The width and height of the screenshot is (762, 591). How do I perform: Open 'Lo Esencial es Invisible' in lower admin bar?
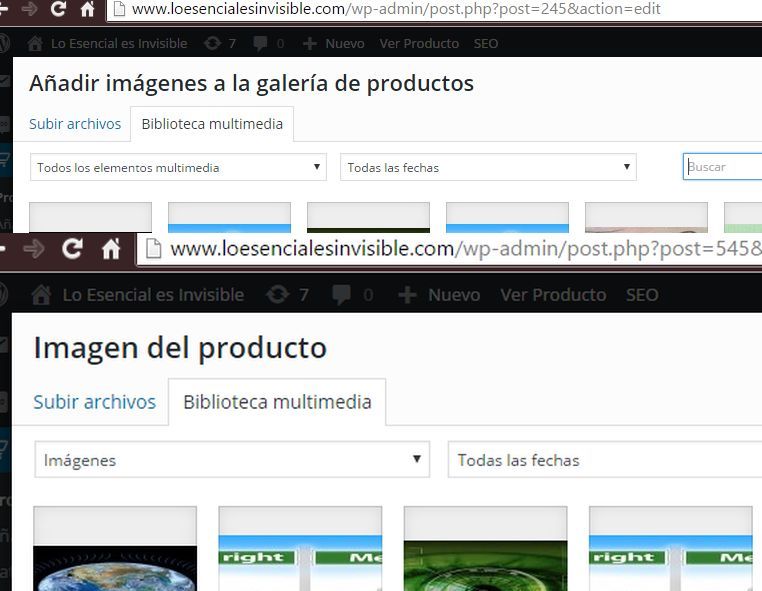click(x=154, y=295)
